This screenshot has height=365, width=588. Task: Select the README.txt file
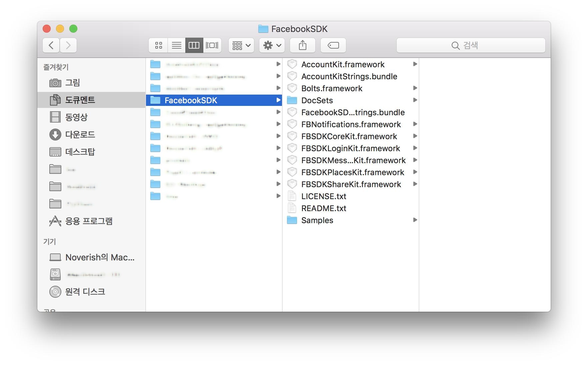[x=324, y=208]
